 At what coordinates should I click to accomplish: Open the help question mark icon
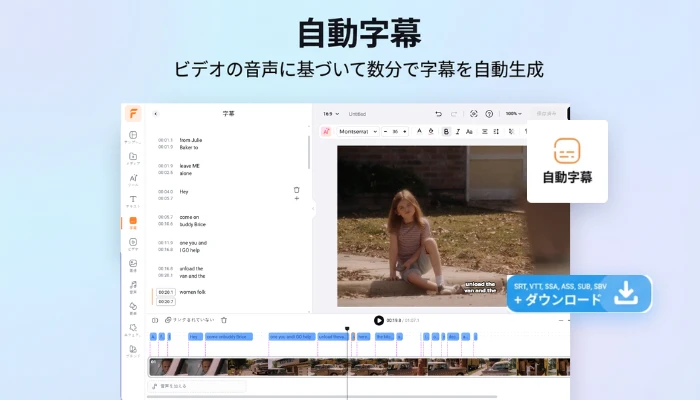point(489,114)
